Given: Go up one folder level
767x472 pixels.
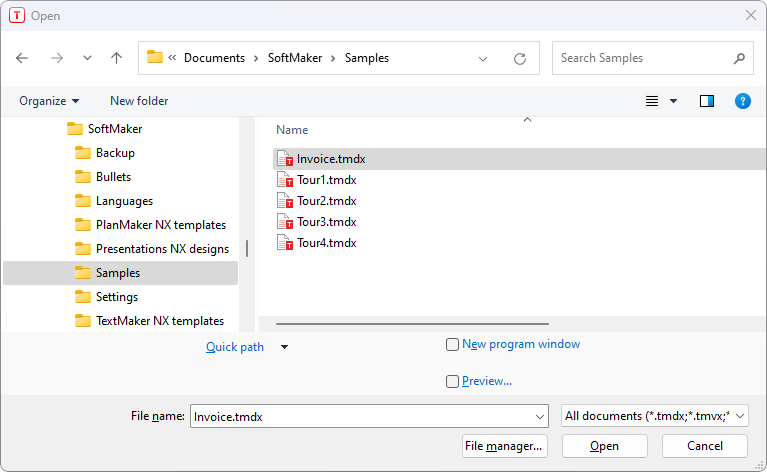Looking at the screenshot, I should click(116, 58).
